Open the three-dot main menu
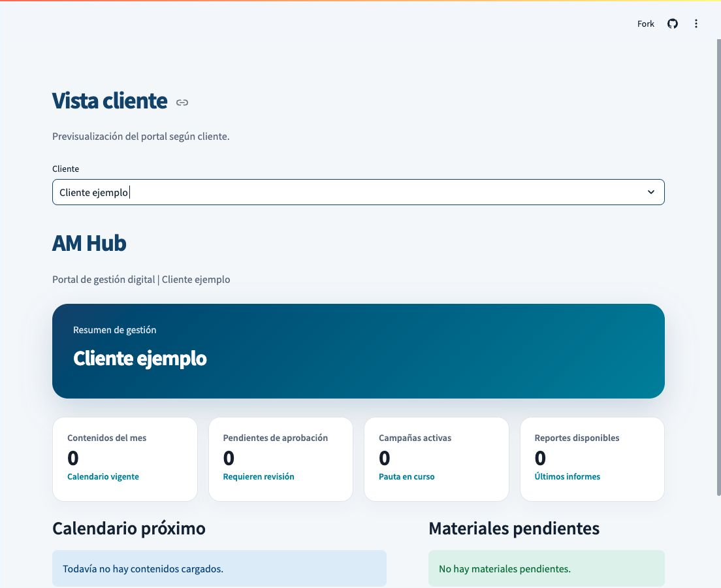Screen dimensions: 721x588 tap(696, 24)
